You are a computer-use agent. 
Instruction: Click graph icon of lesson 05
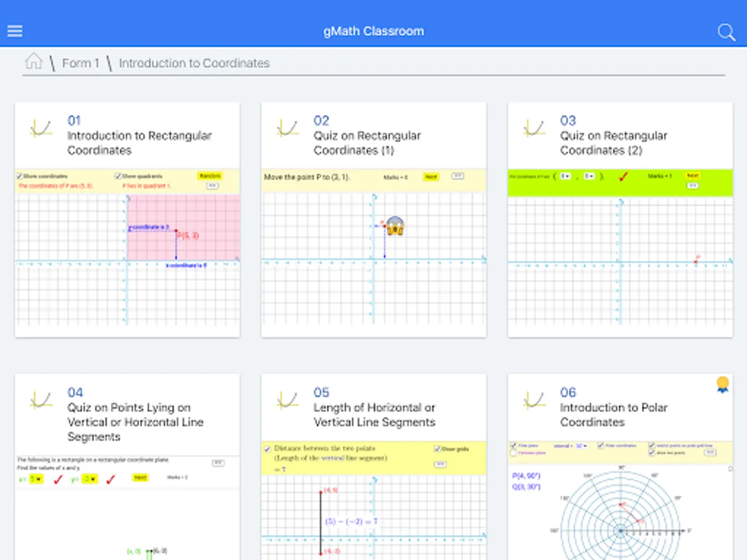288,400
